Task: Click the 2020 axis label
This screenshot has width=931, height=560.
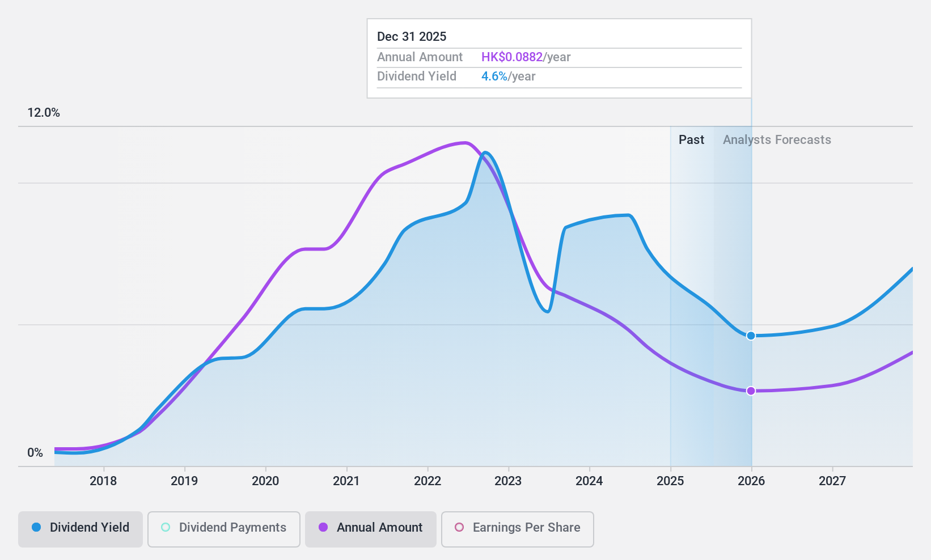Action: (x=265, y=481)
